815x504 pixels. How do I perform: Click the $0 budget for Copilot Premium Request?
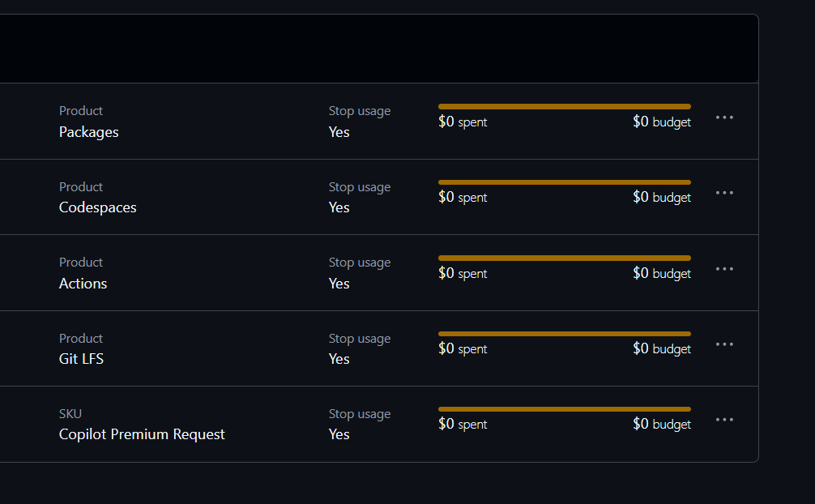(661, 425)
